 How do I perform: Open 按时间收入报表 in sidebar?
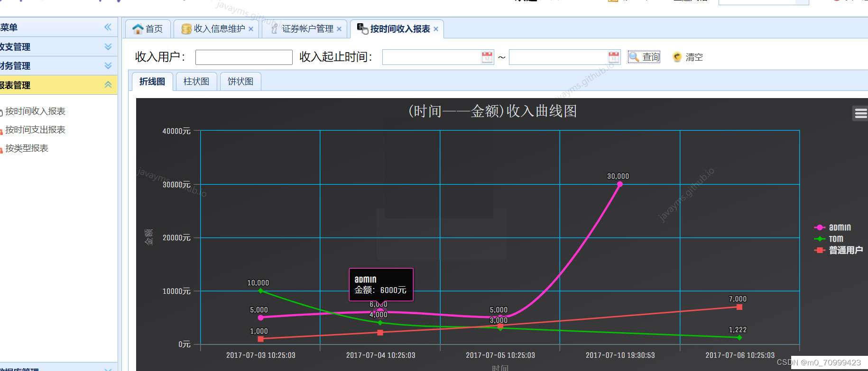[35, 111]
